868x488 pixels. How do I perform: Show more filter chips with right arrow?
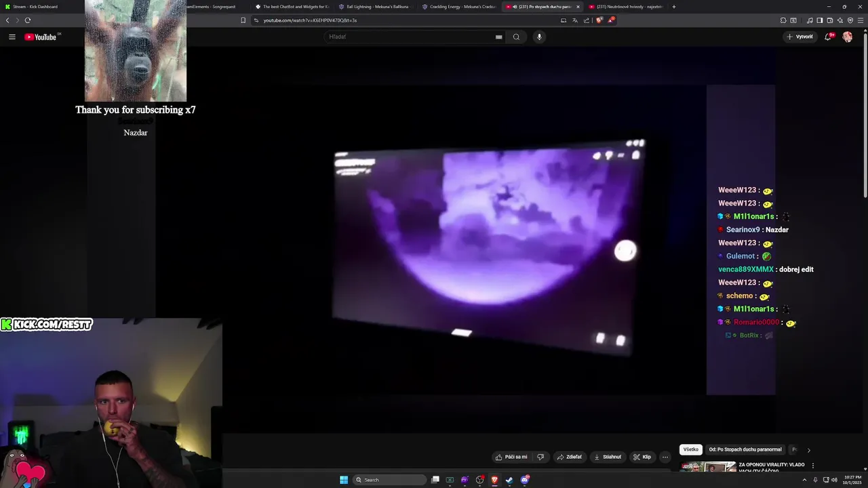(808, 449)
